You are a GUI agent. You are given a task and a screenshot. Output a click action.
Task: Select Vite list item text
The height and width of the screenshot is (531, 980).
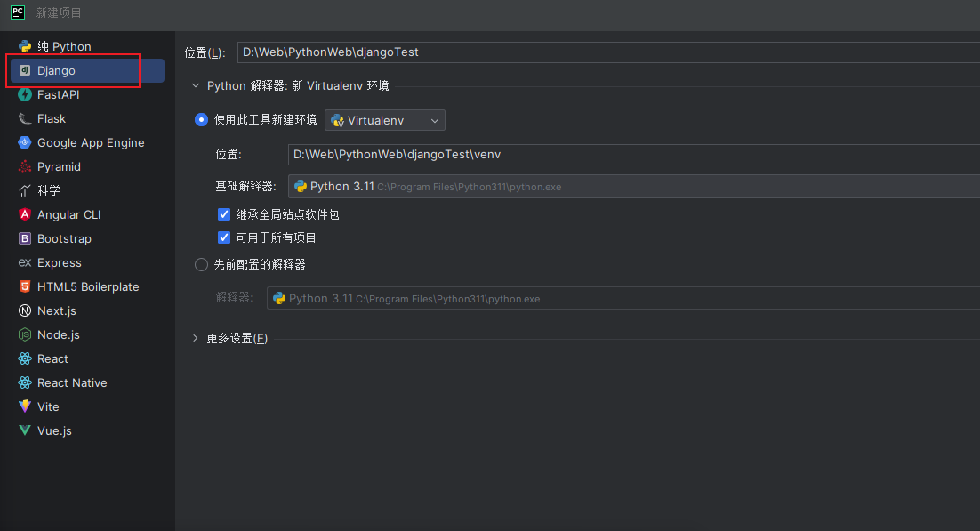[x=48, y=406]
